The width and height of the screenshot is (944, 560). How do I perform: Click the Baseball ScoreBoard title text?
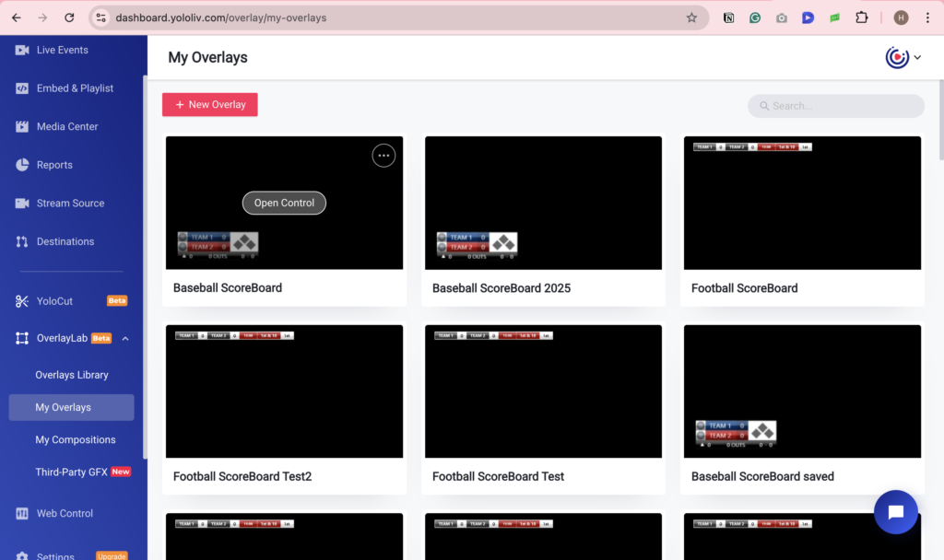click(x=228, y=288)
